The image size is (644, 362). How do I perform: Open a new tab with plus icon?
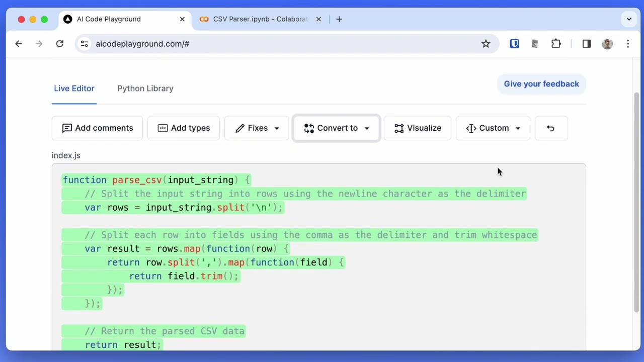(x=339, y=19)
